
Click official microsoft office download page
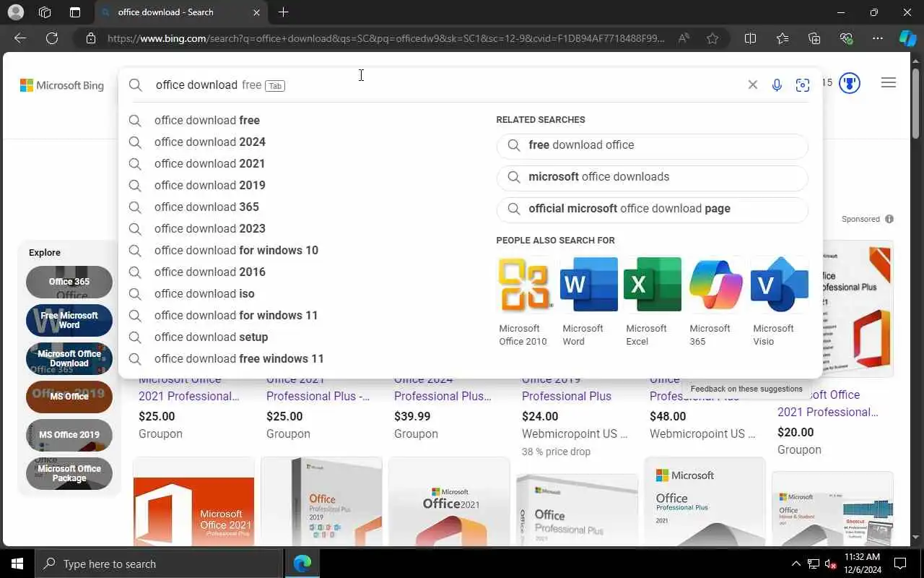pyautogui.click(x=653, y=209)
